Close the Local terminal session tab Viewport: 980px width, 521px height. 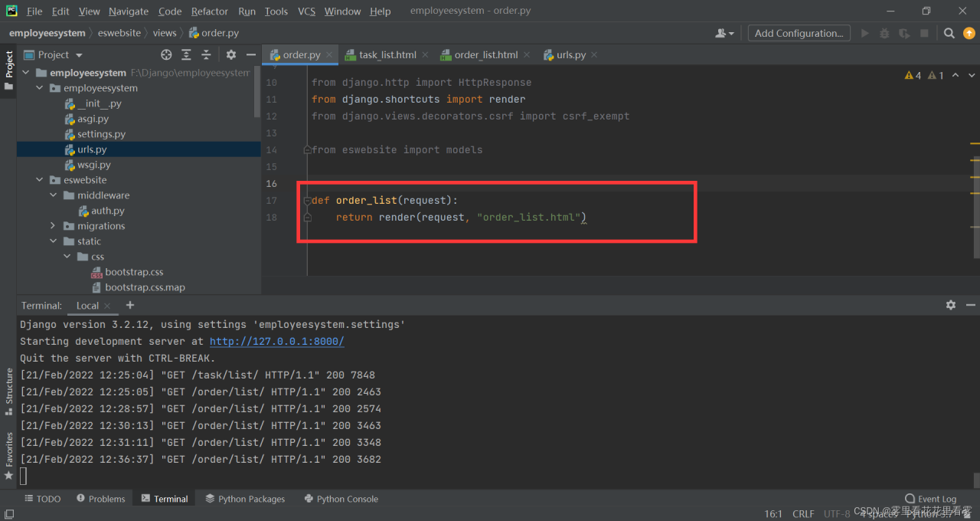pyautogui.click(x=107, y=306)
